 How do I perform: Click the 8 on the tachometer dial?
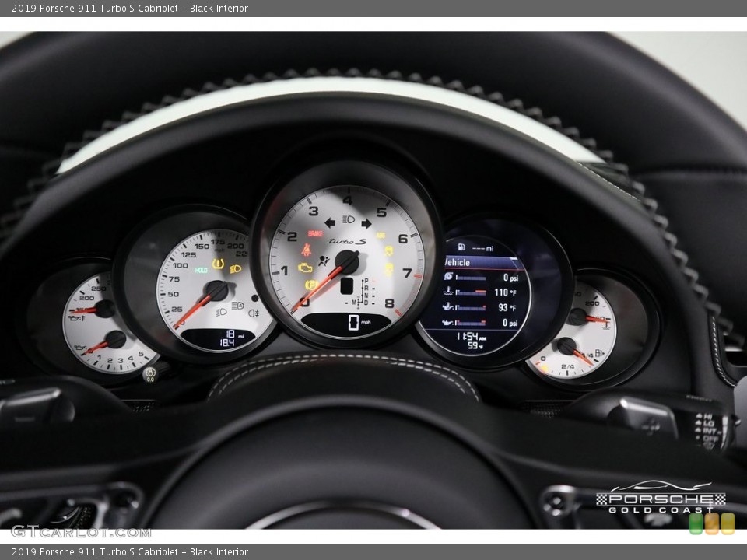(389, 303)
